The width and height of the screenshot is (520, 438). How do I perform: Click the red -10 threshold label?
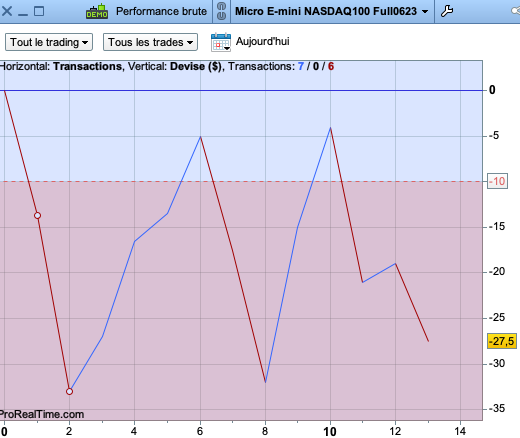[497, 181]
